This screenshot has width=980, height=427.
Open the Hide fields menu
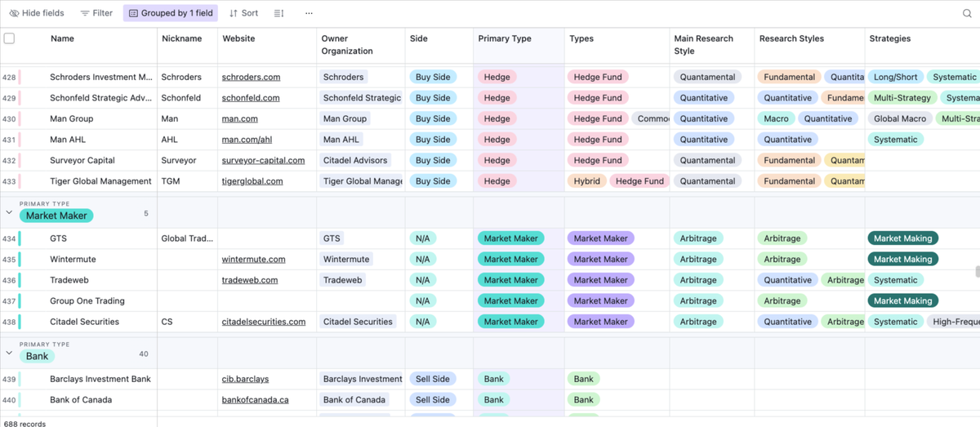tap(37, 13)
